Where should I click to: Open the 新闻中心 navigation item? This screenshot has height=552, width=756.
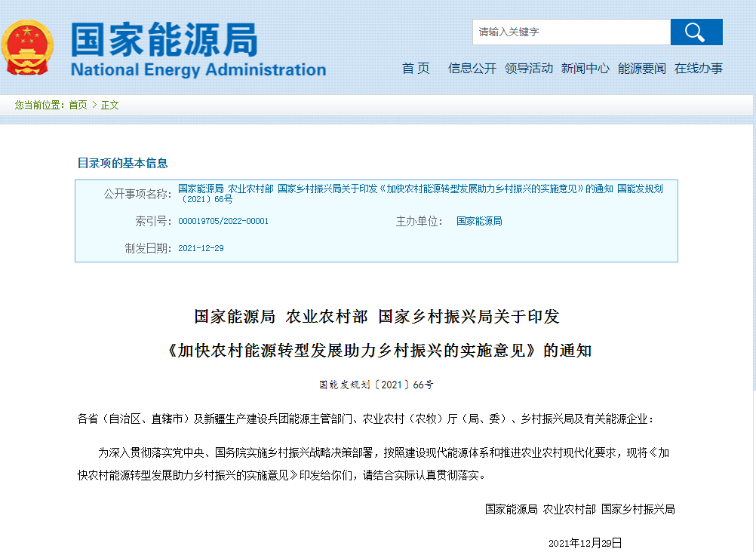[x=585, y=69]
